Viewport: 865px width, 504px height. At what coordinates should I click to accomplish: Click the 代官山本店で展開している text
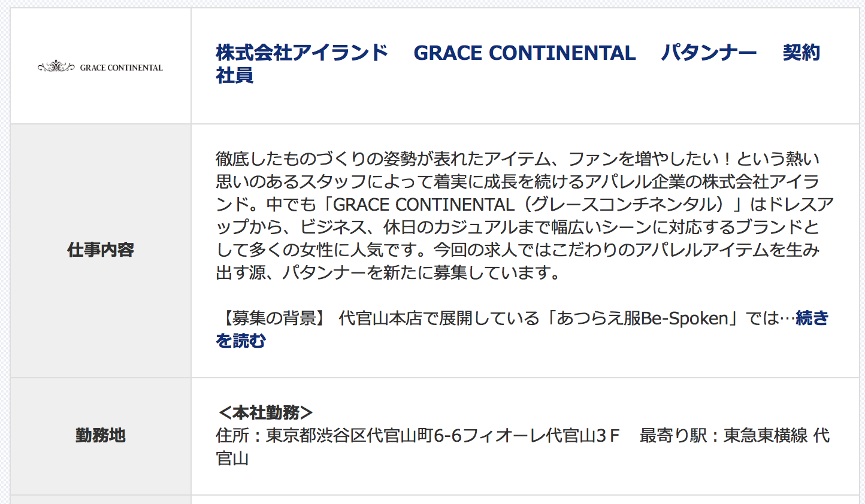[x=439, y=318]
